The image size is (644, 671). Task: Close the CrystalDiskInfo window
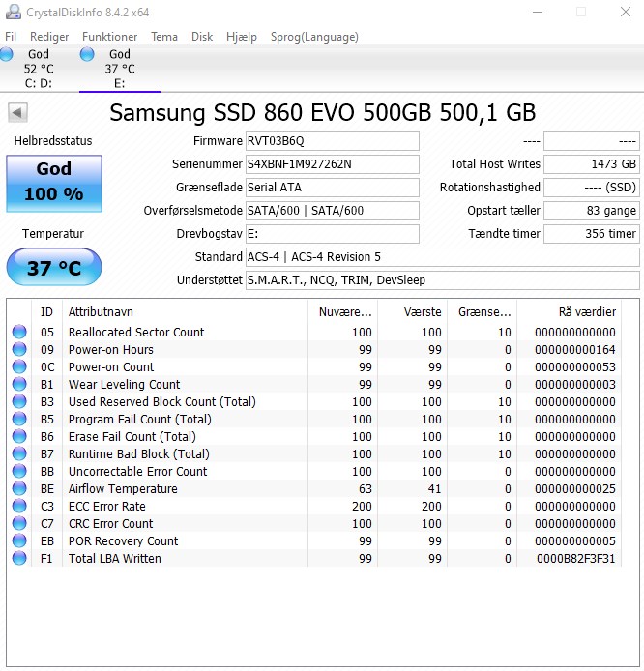(626, 12)
